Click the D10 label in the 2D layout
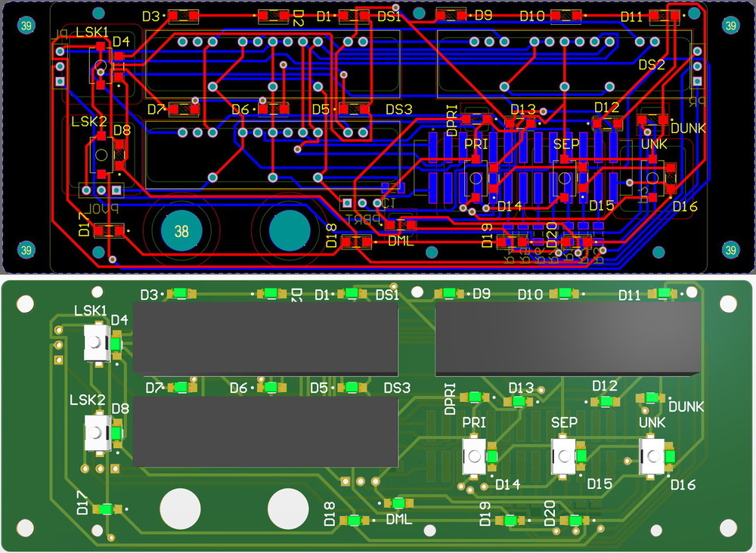 [532, 17]
